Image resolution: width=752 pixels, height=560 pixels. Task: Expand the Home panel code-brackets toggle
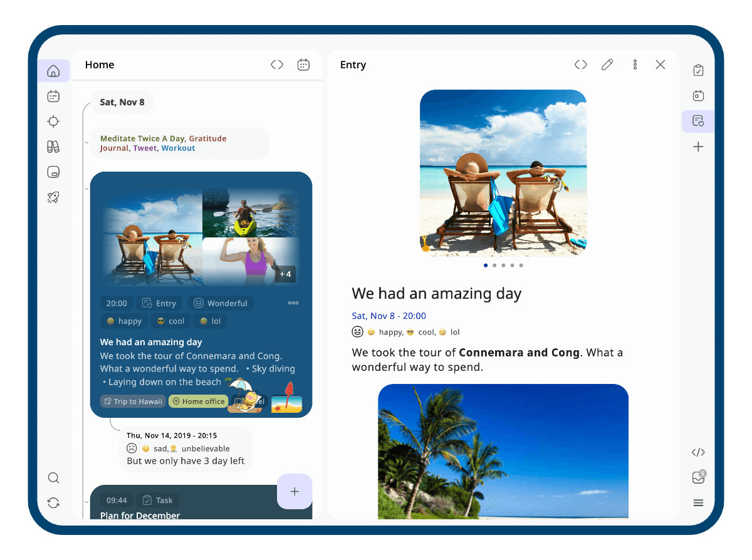(277, 65)
